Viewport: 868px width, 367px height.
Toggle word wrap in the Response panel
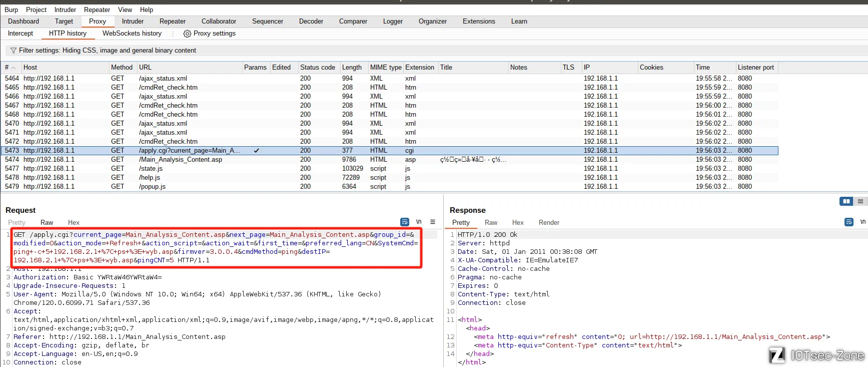(x=849, y=222)
